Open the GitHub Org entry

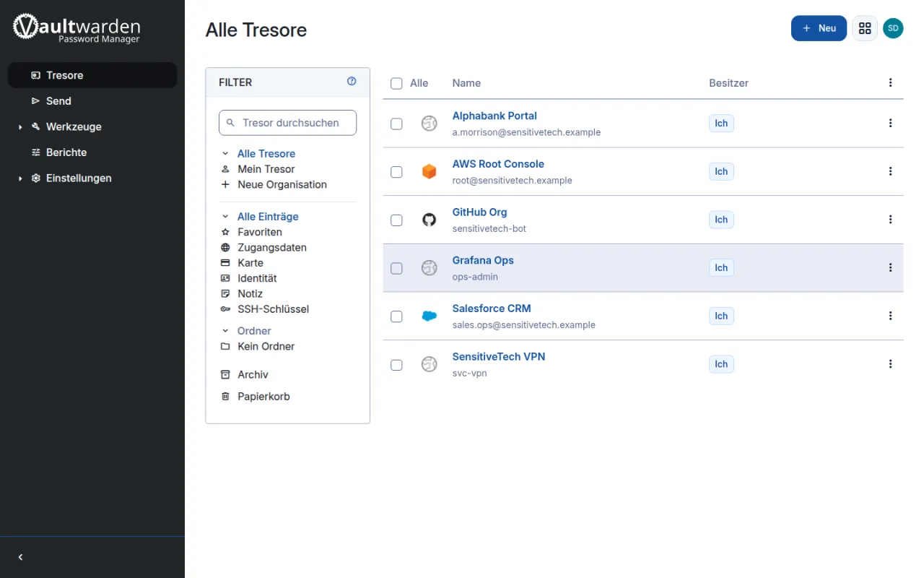point(479,212)
